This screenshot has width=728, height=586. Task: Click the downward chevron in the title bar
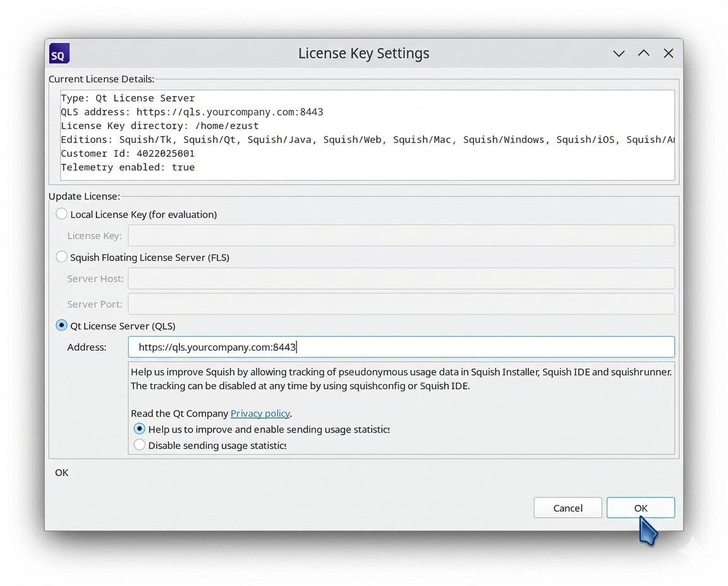click(x=618, y=53)
